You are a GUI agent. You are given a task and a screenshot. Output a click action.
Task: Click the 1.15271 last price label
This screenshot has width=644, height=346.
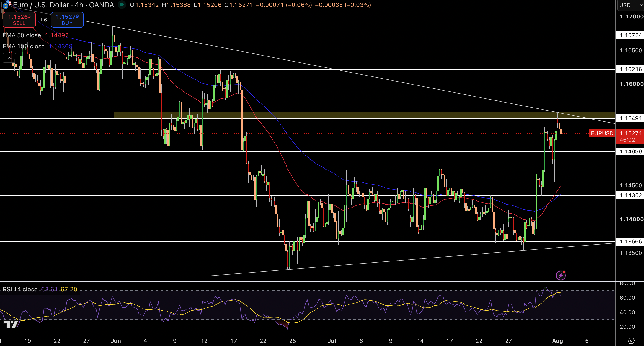click(x=630, y=133)
